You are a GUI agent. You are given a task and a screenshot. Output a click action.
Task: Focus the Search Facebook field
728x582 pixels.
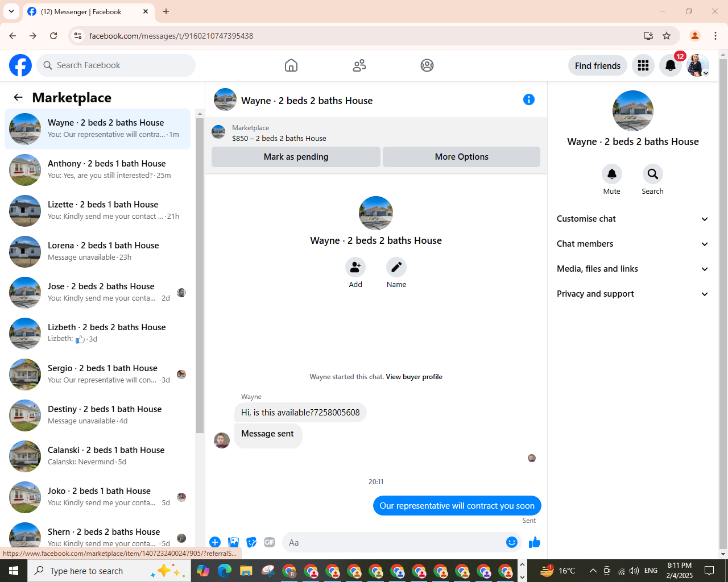pyautogui.click(x=116, y=65)
